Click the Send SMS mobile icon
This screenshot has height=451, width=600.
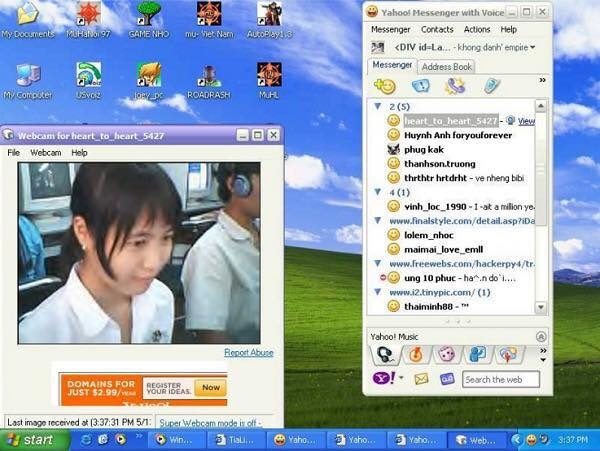click(491, 86)
